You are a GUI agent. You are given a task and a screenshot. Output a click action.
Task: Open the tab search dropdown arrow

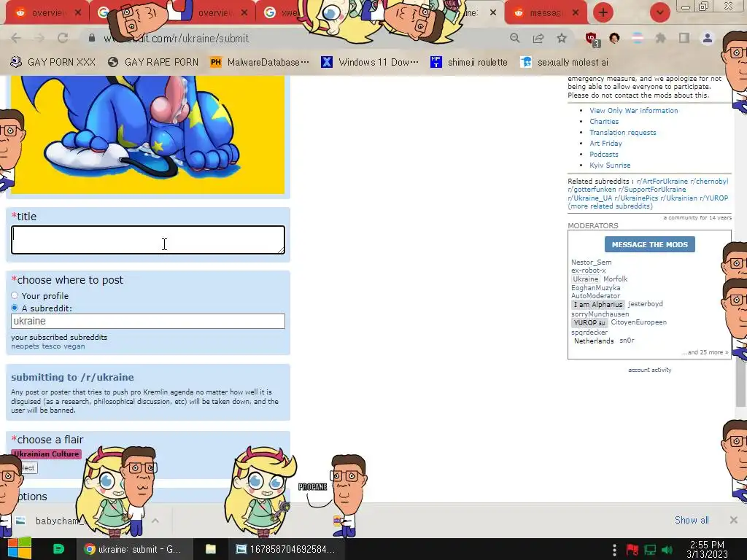[x=659, y=12]
